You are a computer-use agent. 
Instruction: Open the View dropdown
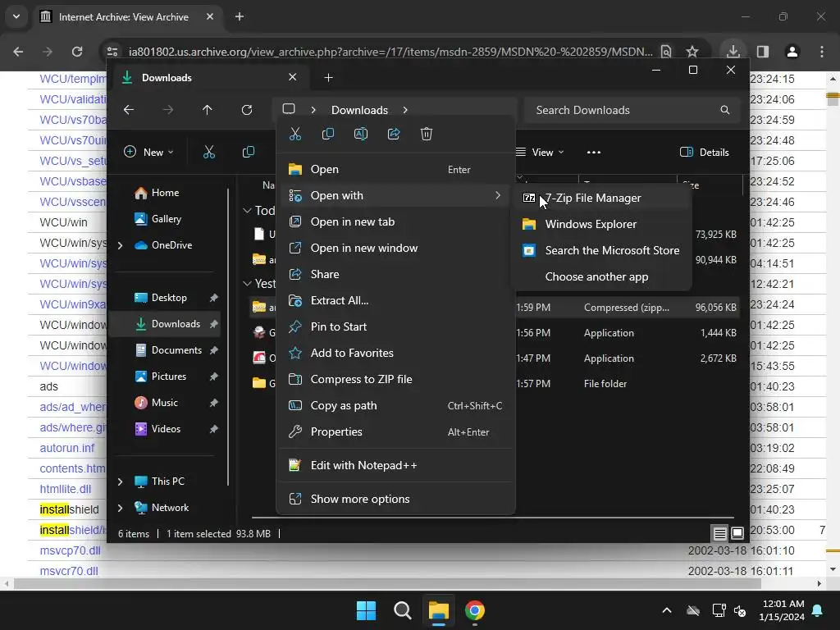[x=540, y=152]
